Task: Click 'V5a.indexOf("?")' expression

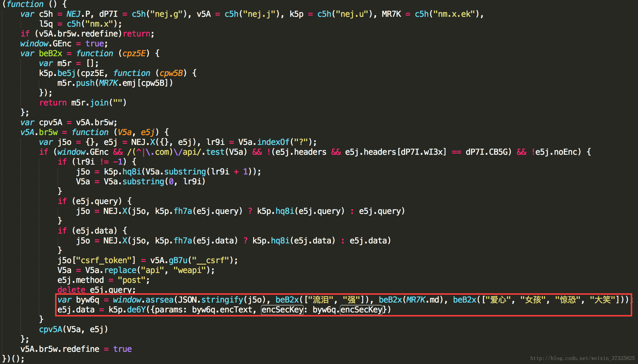Action: tap(275, 142)
